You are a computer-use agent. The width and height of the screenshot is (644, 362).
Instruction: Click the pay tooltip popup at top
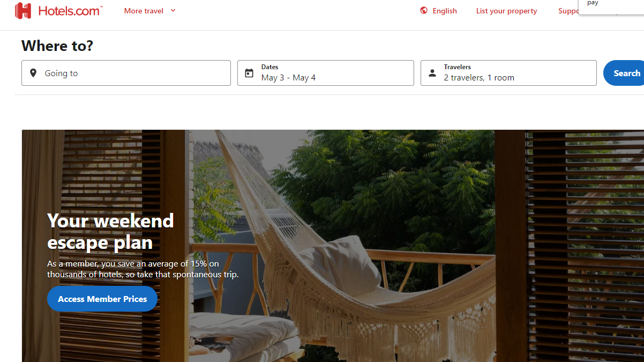click(611, 5)
